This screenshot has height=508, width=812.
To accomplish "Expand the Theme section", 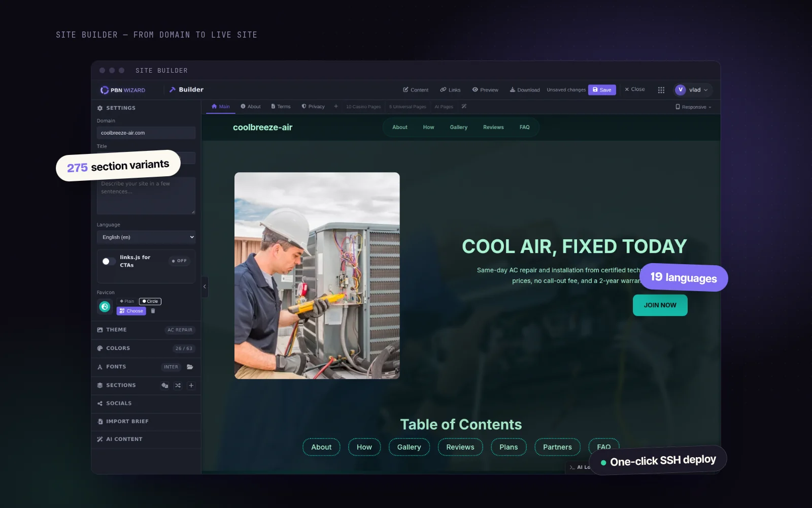I will click(x=146, y=330).
